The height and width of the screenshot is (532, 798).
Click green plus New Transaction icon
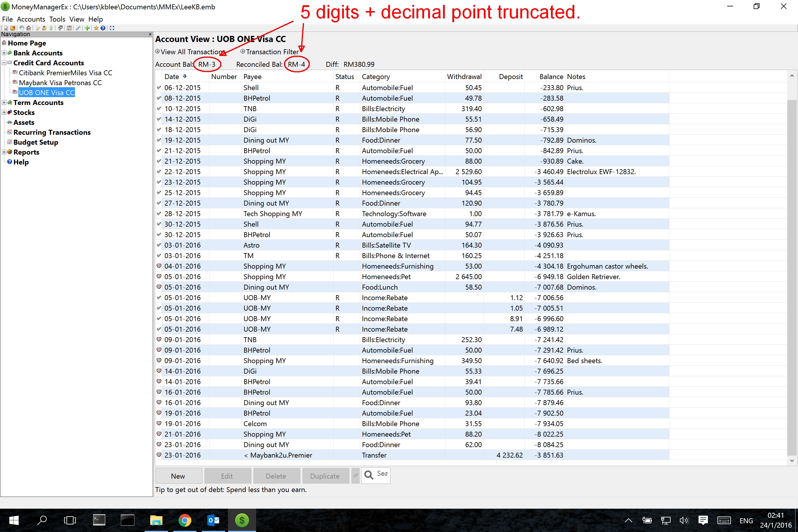(87, 28)
